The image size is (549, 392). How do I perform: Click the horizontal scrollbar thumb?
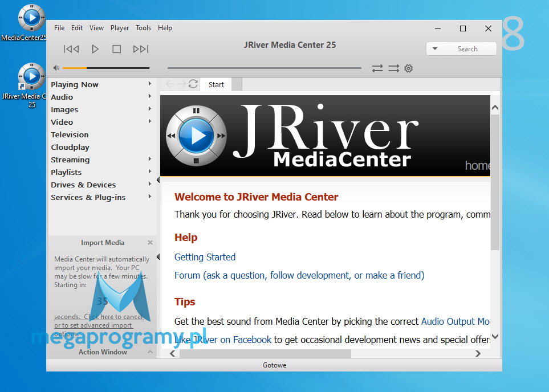[x=266, y=353]
